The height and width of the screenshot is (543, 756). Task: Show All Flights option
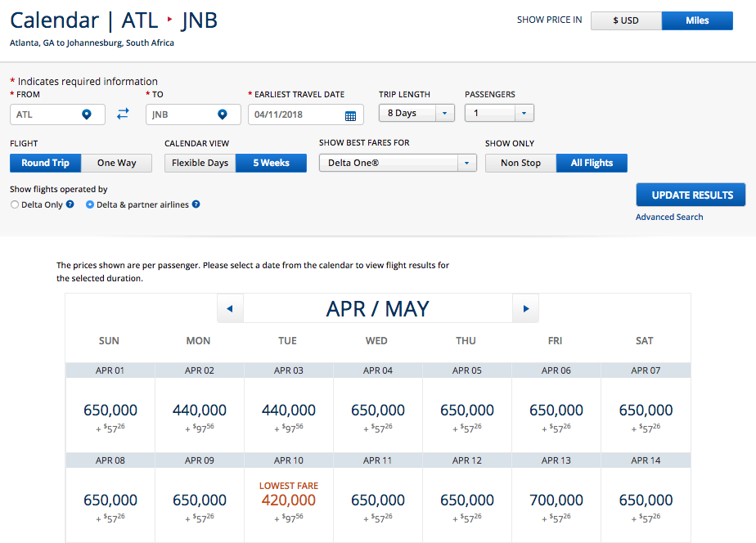point(592,163)
